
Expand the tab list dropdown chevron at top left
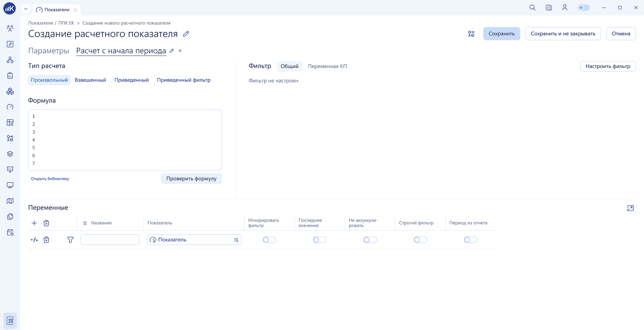(26, 9)
